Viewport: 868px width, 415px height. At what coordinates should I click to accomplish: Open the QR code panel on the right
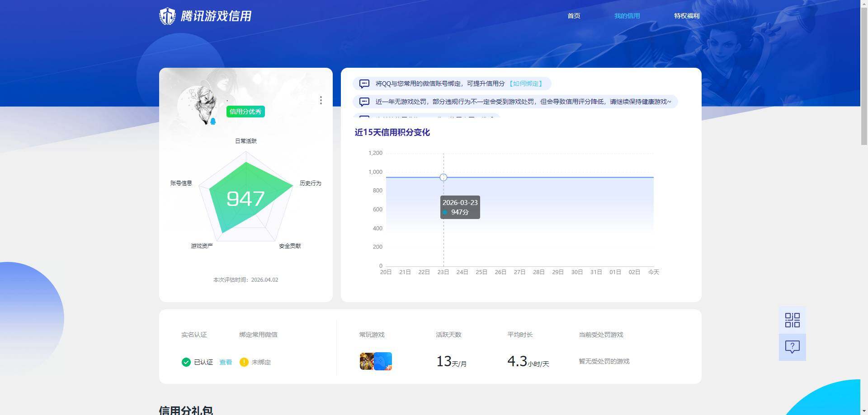pyautogui.click(x=792, y=320)
